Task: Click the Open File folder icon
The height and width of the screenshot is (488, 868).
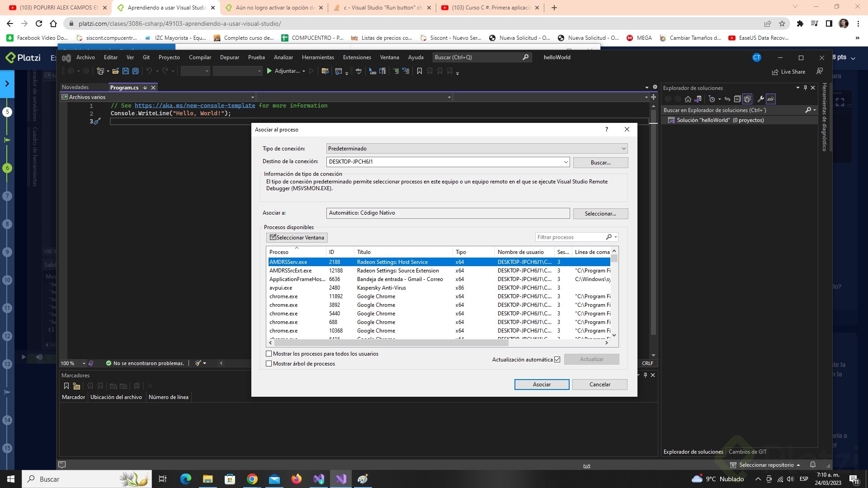Action: [116, 71]
